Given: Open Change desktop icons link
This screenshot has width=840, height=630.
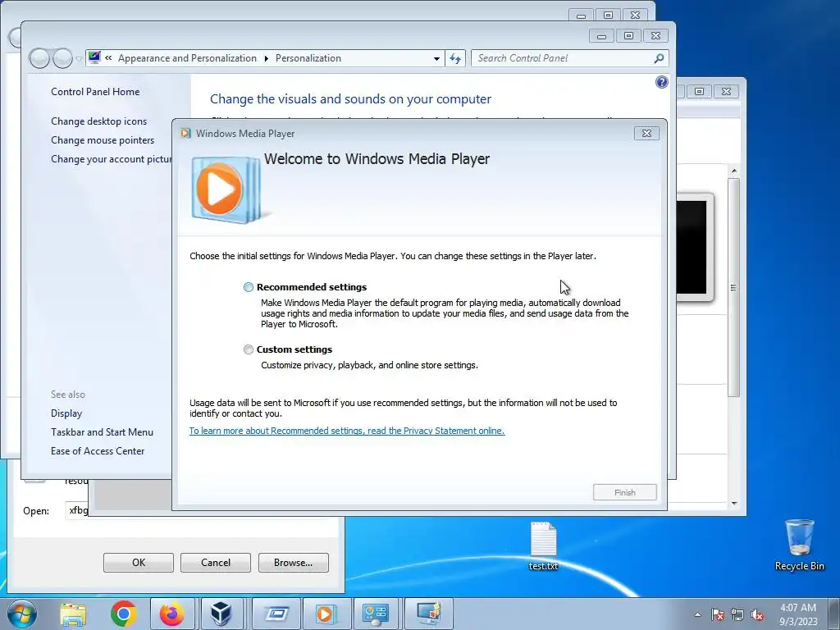Looking at the screenshot, I should click(98, 121).
